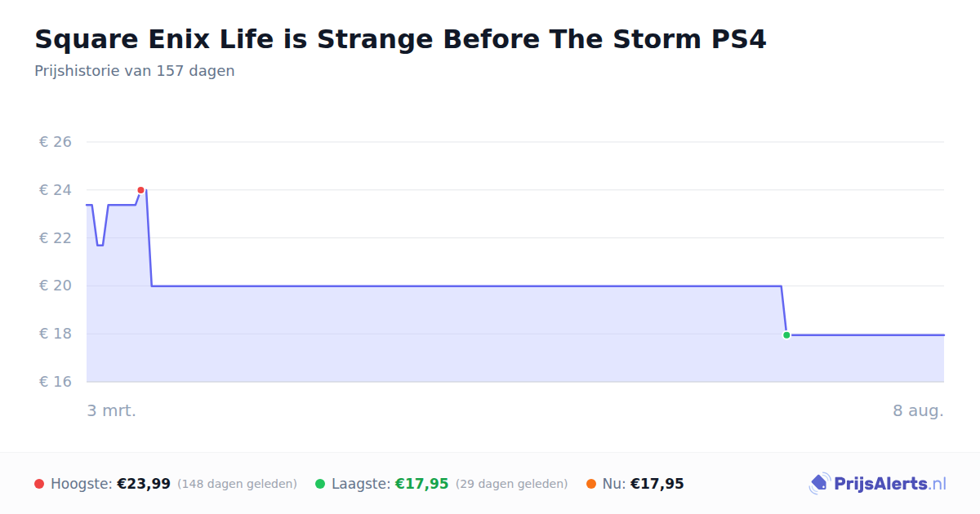Click the green dot beside Laagste legend
980x514 pixels.
pos(320,484)
